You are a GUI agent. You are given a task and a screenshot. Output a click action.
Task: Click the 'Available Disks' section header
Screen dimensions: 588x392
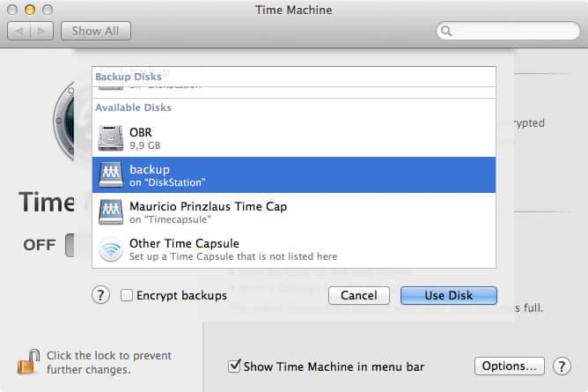pos(133,107)
